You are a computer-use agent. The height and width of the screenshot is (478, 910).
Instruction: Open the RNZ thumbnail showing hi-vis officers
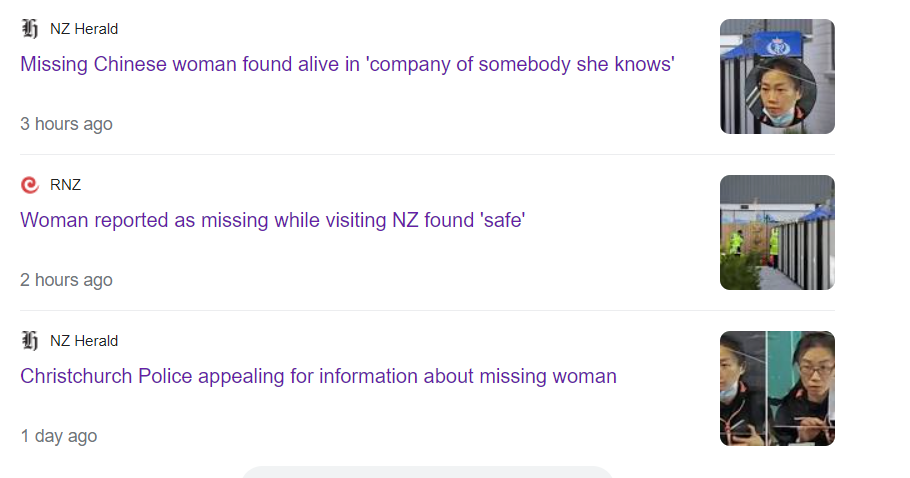coord(778,233)
